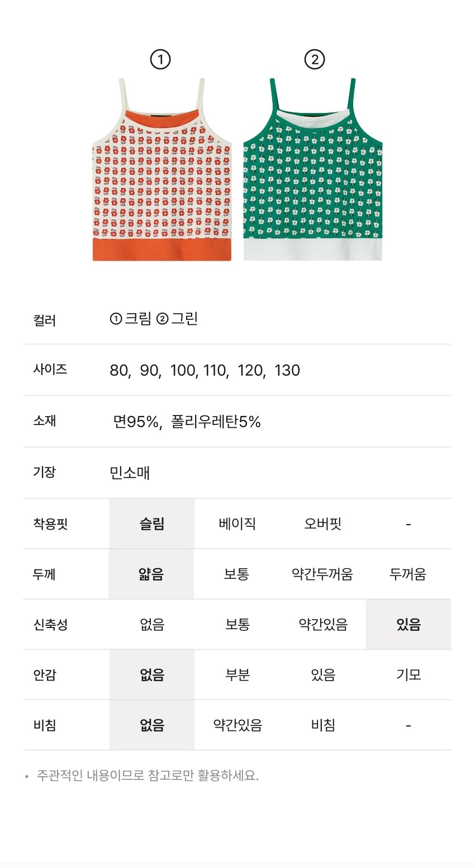Select highlighted 있음 in the 신축성 row
The height and width of the screenshot is (868, 475).
click(x=408, y=625)
